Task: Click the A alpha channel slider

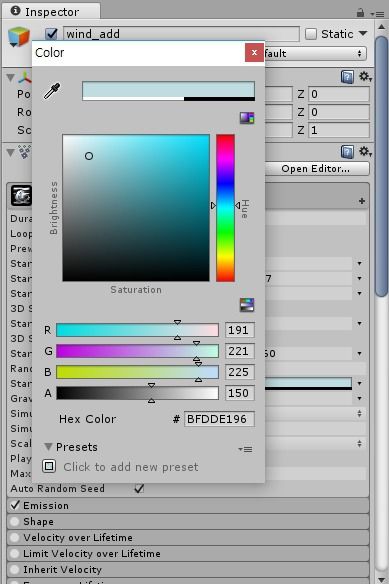Action: [x=137, y=393]
